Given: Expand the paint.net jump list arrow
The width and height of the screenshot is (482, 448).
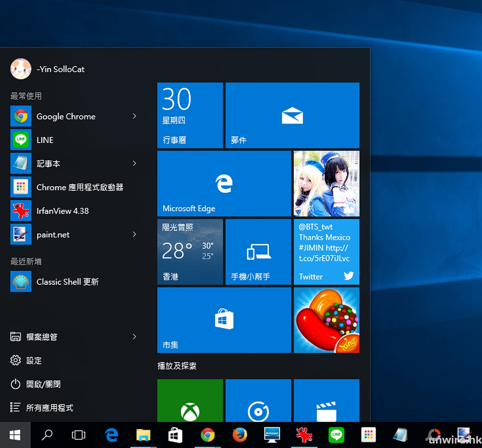Looking at the screenshot, I should pos(134,234).
